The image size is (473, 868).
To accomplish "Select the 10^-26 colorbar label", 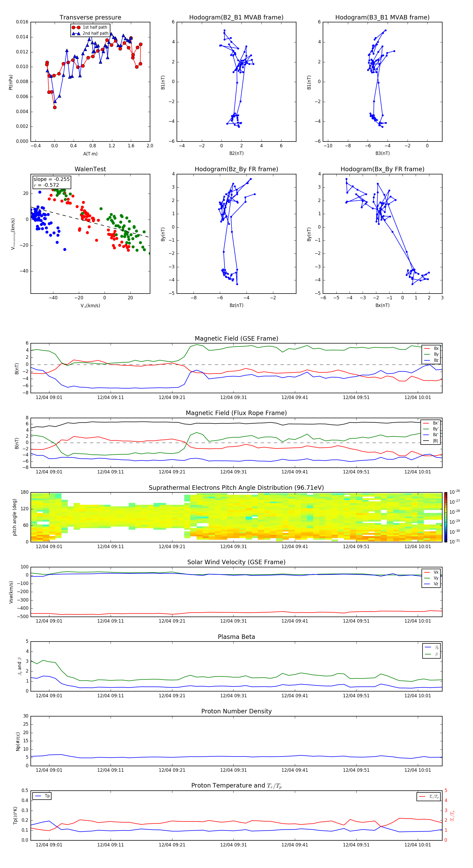I will [x=455, y=492].
